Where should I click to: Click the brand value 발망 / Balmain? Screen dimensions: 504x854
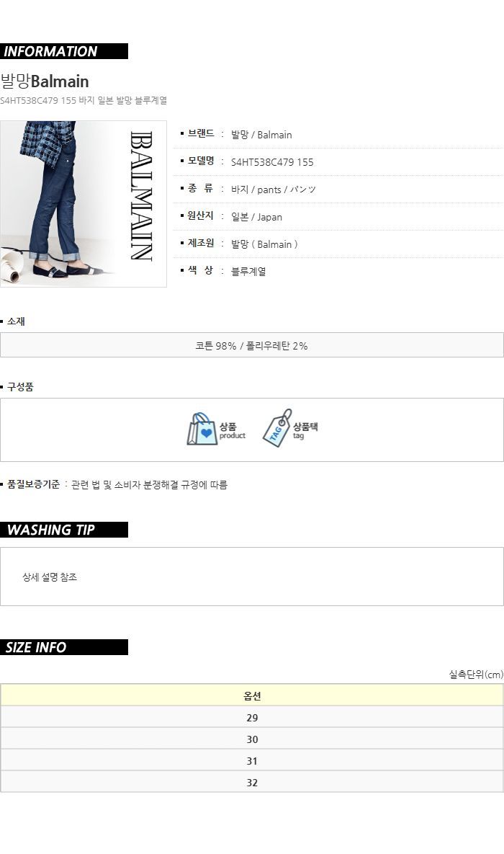261,135
